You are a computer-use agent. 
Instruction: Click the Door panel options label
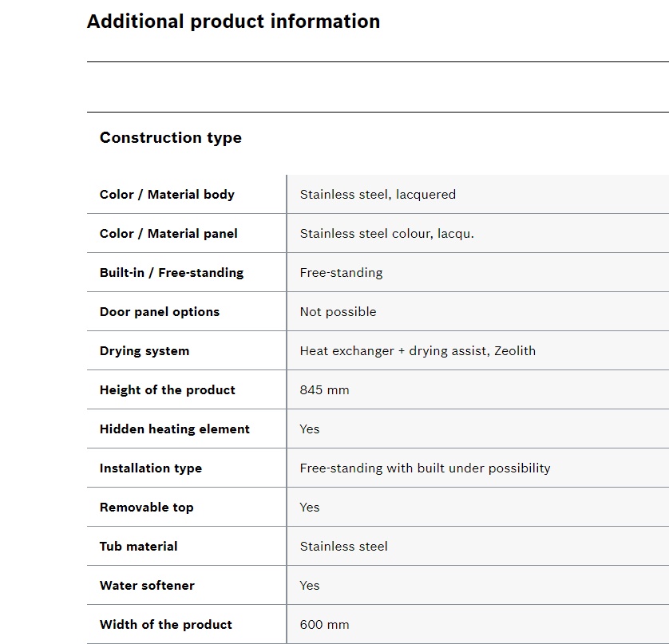point(160,312)
